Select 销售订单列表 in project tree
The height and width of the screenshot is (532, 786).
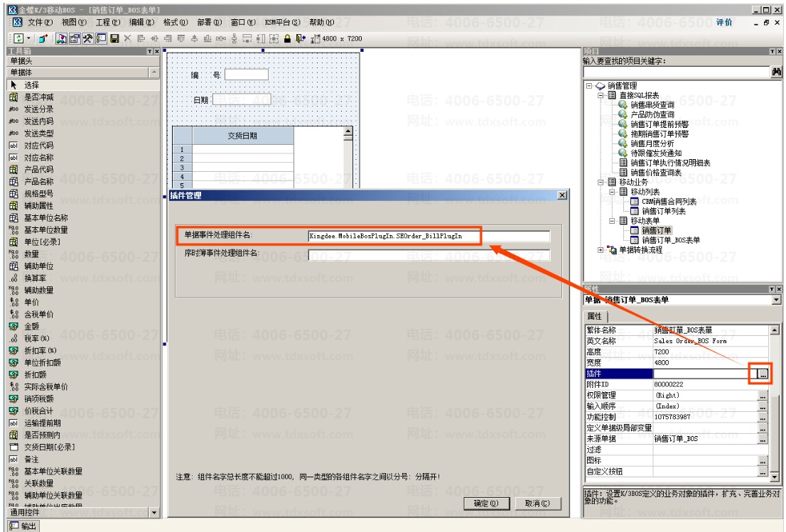(664, 212)
